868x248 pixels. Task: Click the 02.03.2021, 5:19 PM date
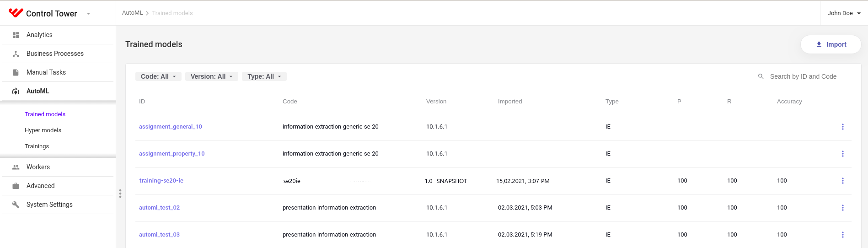525,234
